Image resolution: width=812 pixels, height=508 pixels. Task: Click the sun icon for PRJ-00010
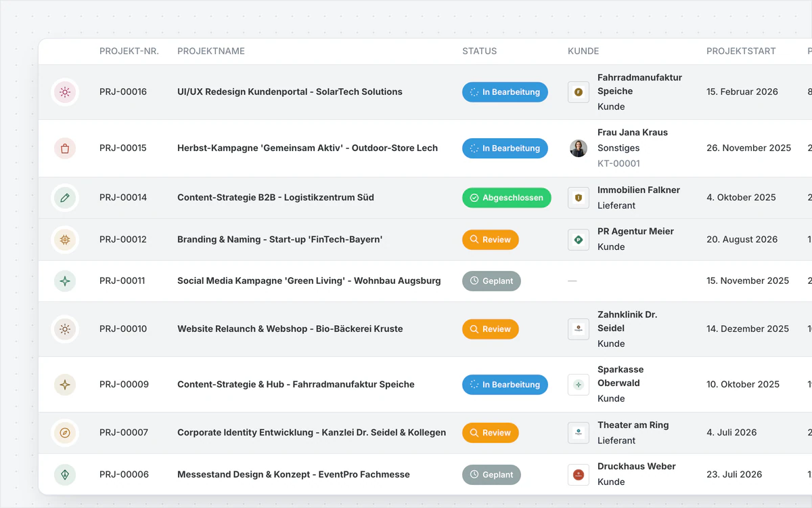(x=65, y=329)
